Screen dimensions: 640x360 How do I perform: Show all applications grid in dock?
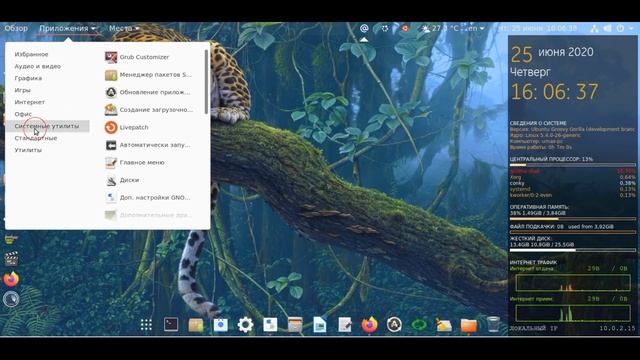point(146,325)
